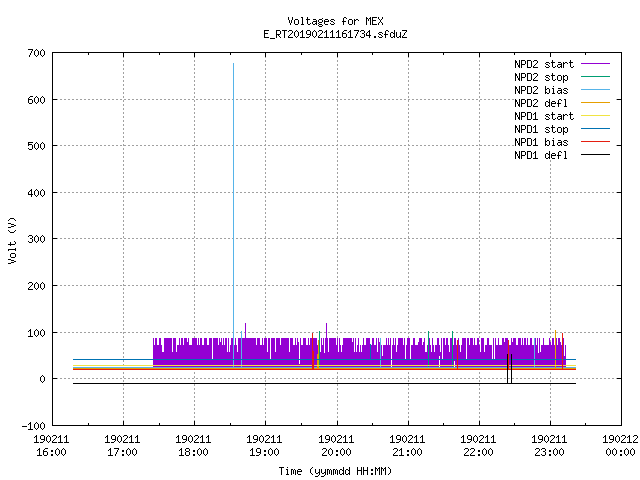Viewport: 640px width, 480px height.
Task: Click the 190212 00:00 x-axis tick label
Action: click(x=620, y=446)
